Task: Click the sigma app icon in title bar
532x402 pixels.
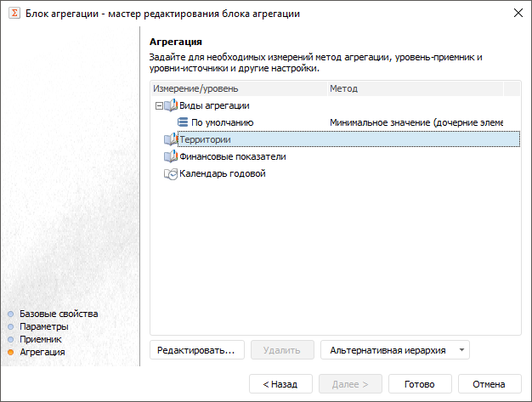Action: click(x=14, y=14)
